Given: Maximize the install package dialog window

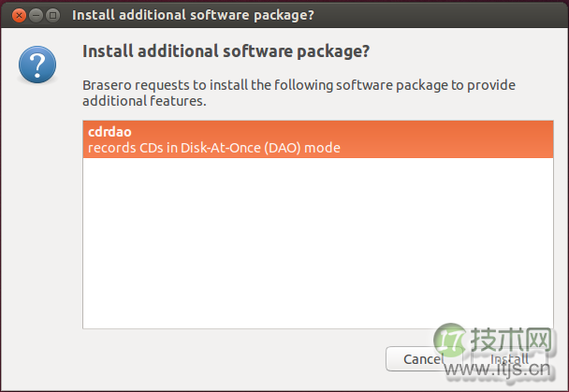Looking at the screenshot, I should coord(53,15).
